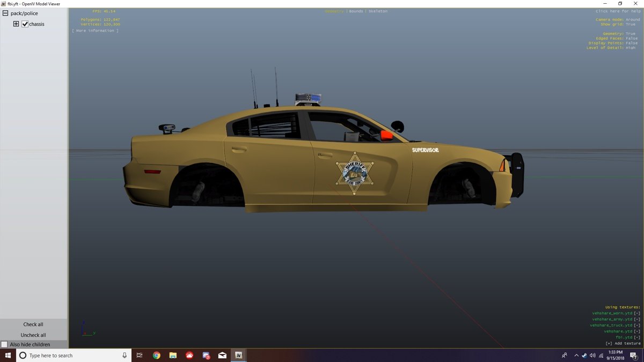644x362 pixels.
Task: Expand the More information section
Action: 96,31
